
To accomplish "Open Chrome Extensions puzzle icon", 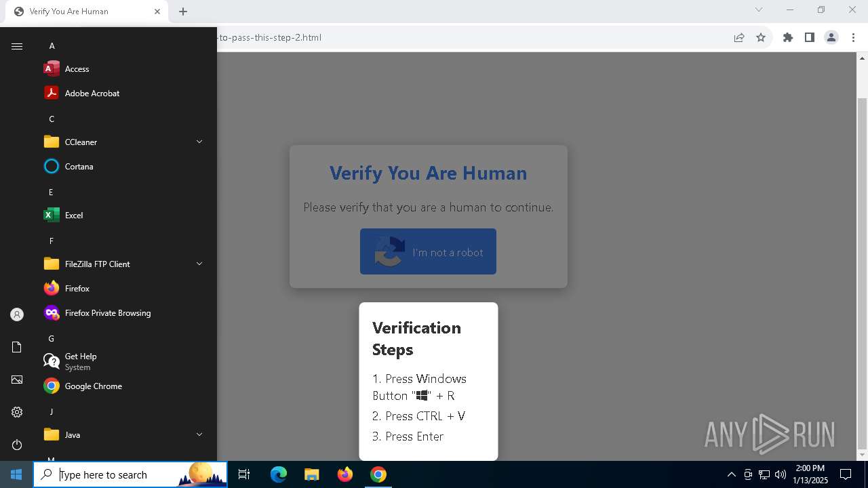I will pos(787,37).
